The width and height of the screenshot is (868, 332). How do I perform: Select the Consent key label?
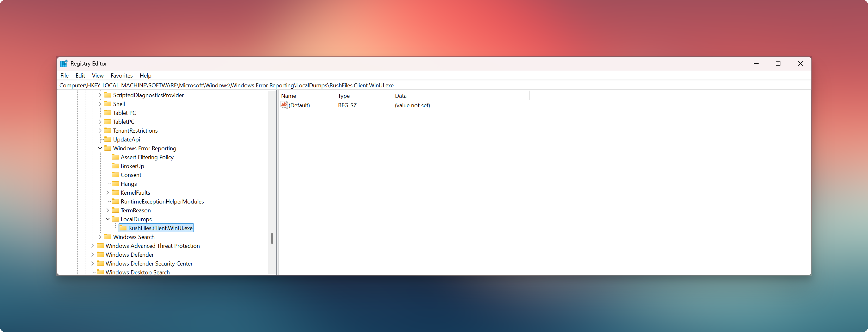(131, 175)
